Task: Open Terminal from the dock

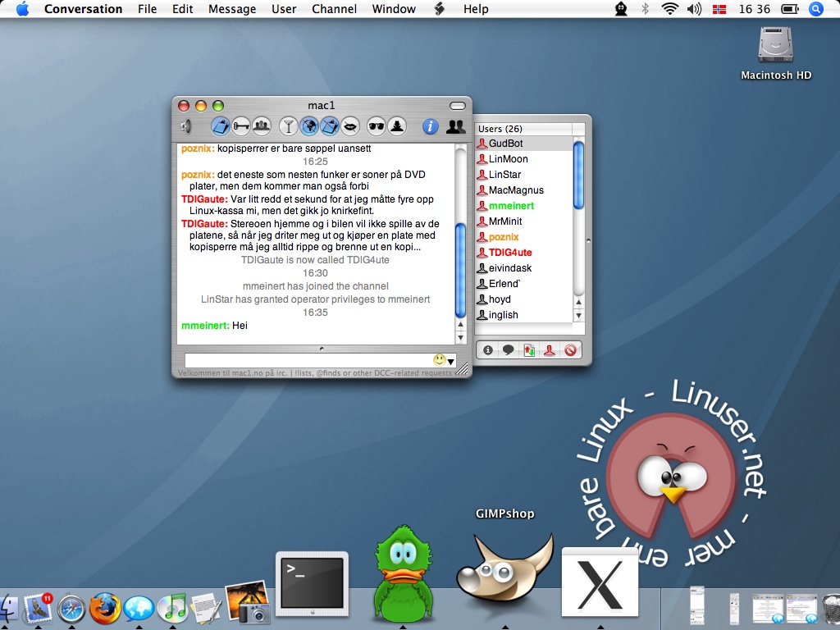Action: 313,584
